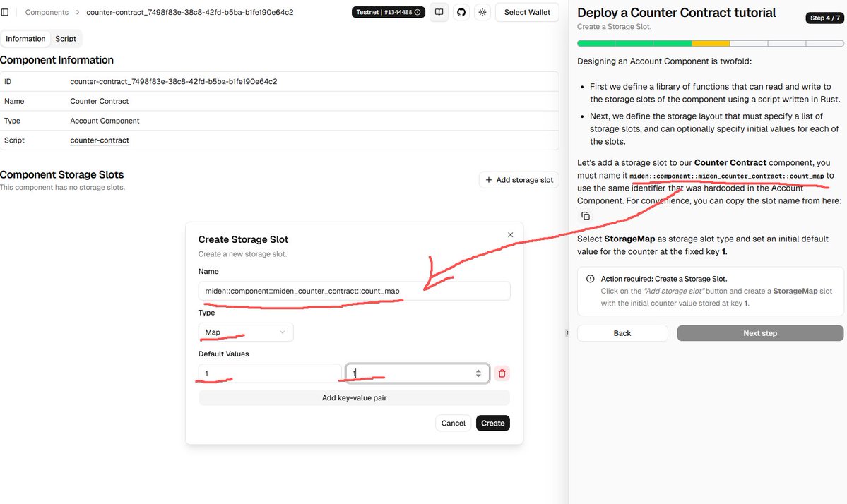
Task: Click the Create button
Action: (x=492, y=423)
